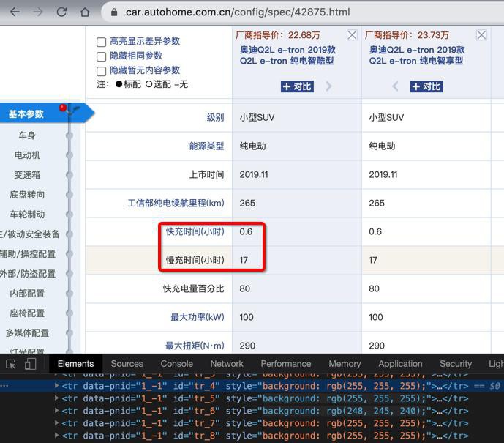
Task: Click the 级别 parameter link
Action: pyautogui.click(x=215, y=117)
